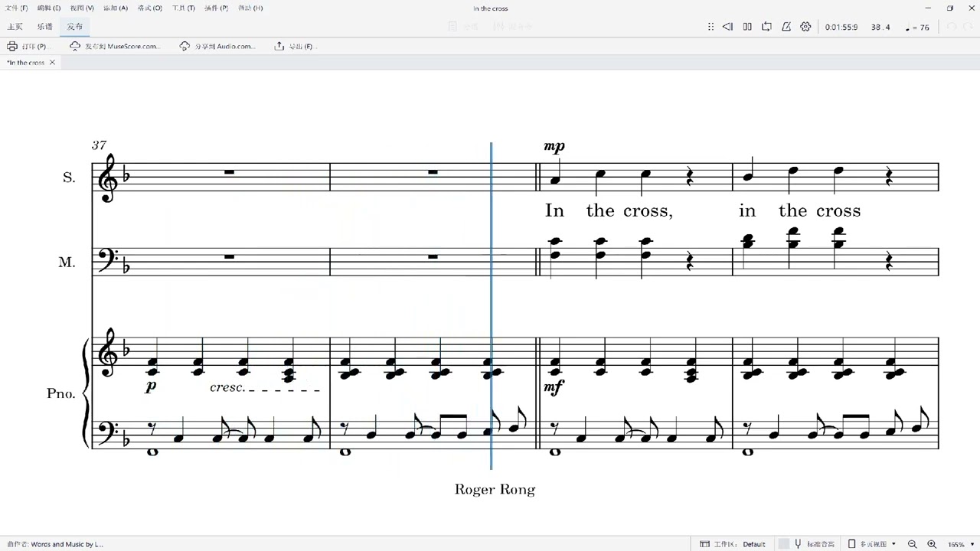Open the 添加 (A) menu
This screenshot has height=551, width=980.
(116, 8)
